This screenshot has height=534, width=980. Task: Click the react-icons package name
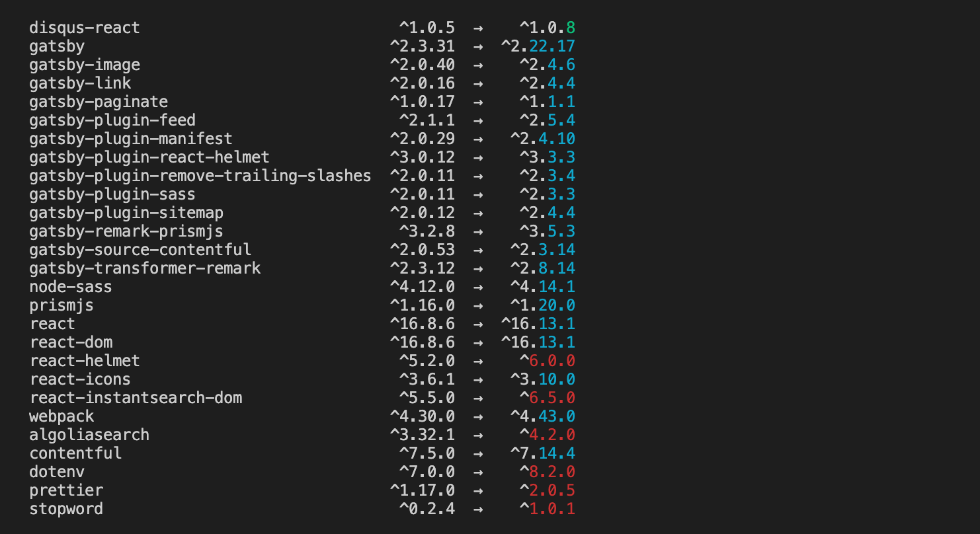click(x=80, y=379)
